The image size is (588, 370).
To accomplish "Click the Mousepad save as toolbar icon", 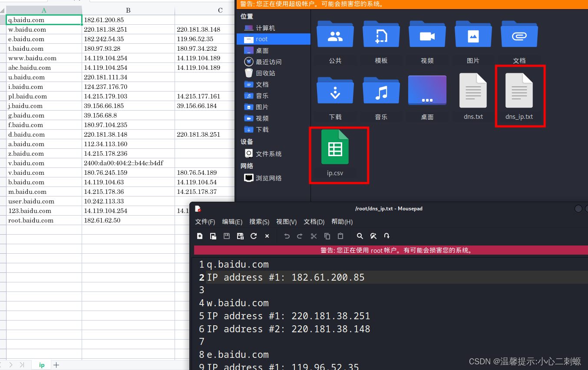I will (240, 236).
